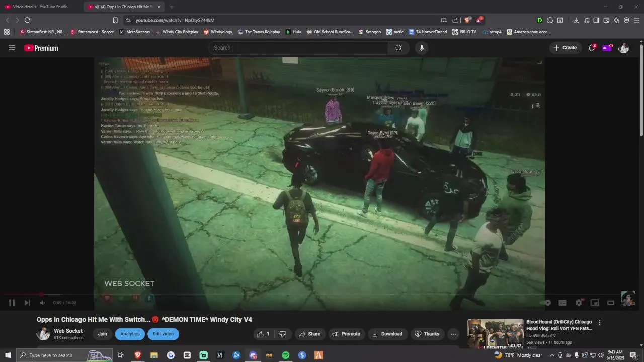Click the Promote button
644x362 pixels.
click(346, 334)
